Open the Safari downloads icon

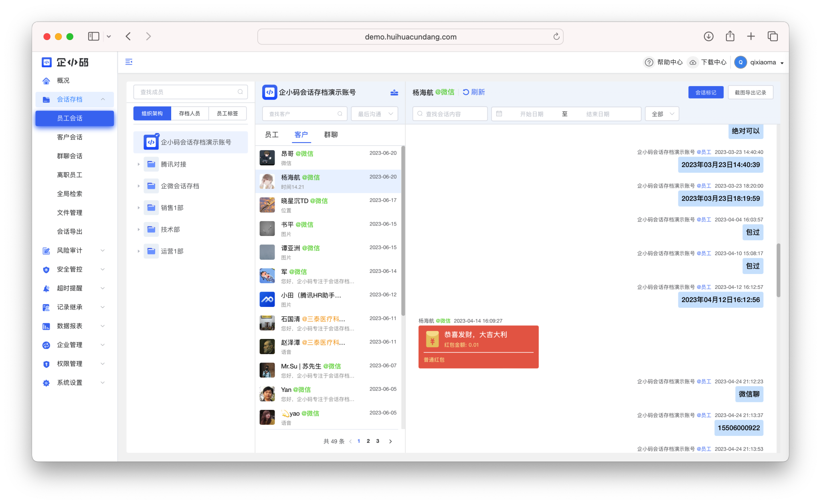pyautogui.click(x=709, y=36)
